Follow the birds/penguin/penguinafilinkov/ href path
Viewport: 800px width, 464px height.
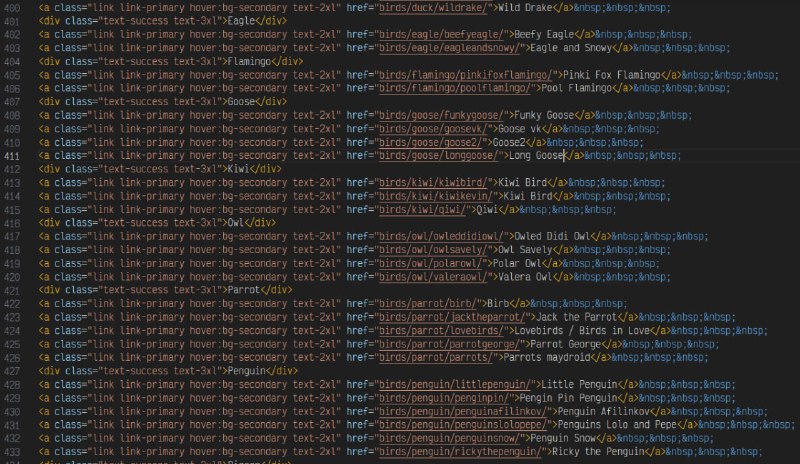[463, 411]
